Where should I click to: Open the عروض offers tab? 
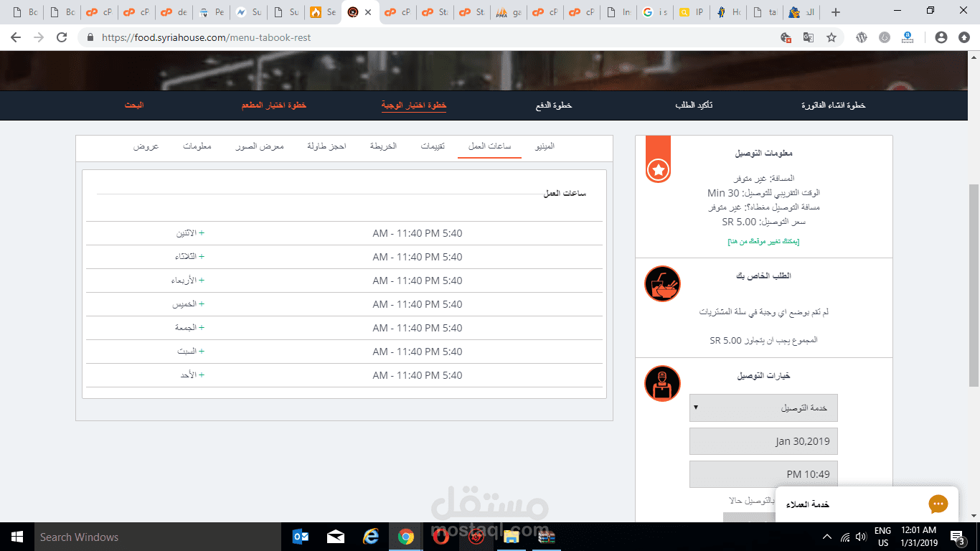coord(146,146)
